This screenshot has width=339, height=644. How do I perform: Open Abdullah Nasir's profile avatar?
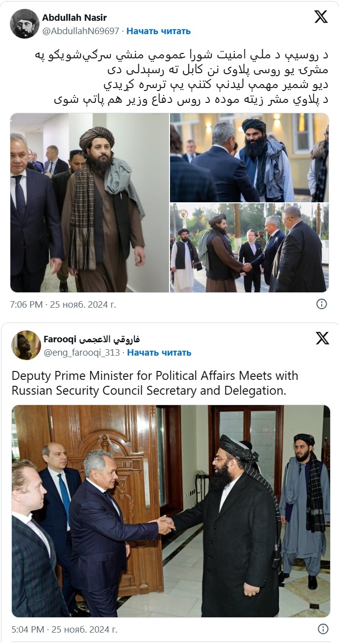[x=25, y=24]
